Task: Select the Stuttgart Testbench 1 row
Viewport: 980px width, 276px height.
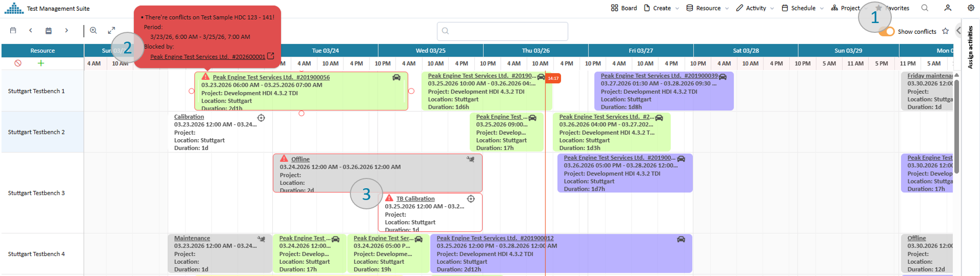Action: 43,91
